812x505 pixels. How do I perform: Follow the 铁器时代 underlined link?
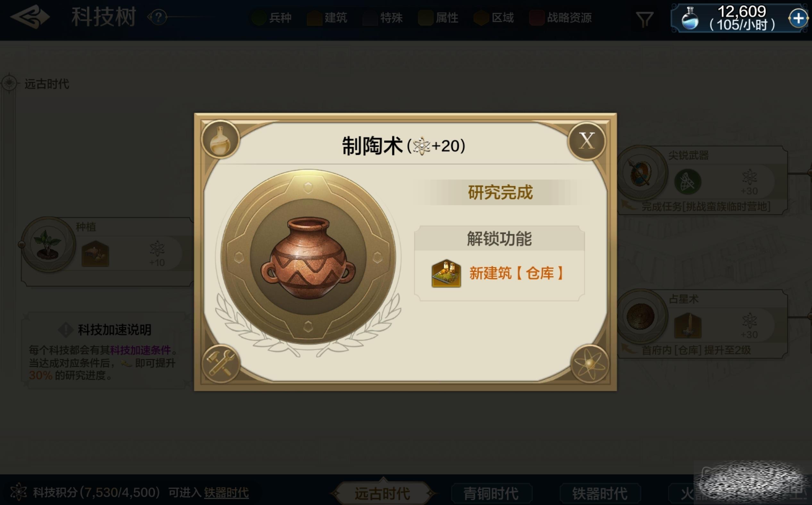tap(226, 492)
